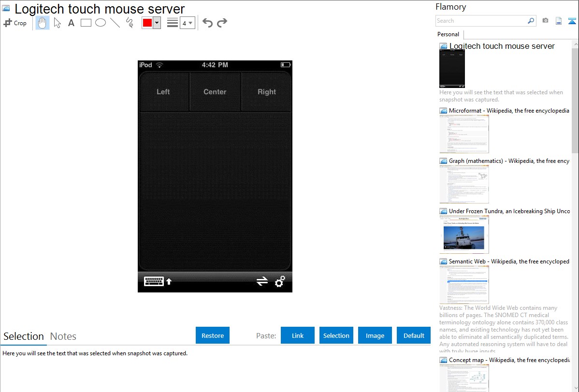Click the magnifier search icon
The image size is (579, 392).
(x=531, y=21)
